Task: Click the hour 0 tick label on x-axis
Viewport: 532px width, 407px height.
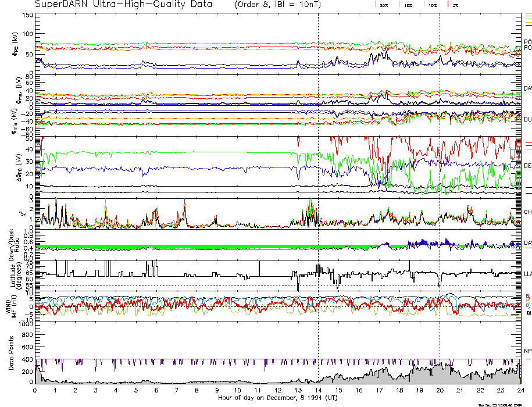Action: (x=35, y=391)
